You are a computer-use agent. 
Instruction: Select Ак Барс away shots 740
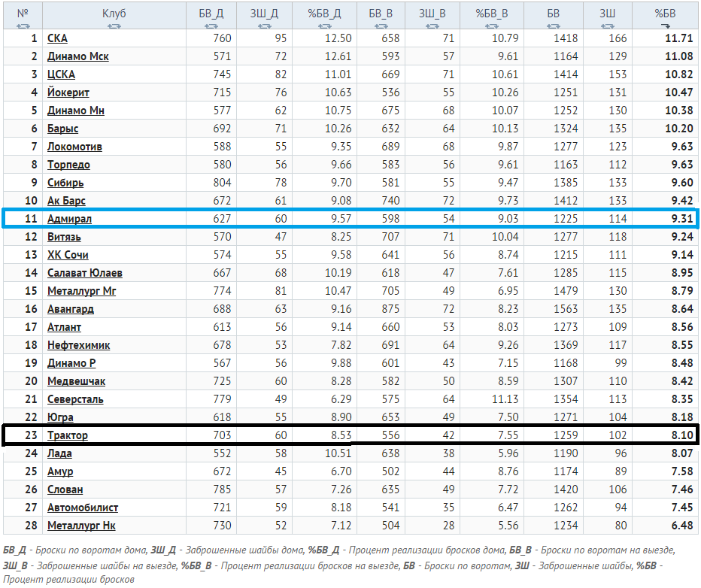(390, 201)
